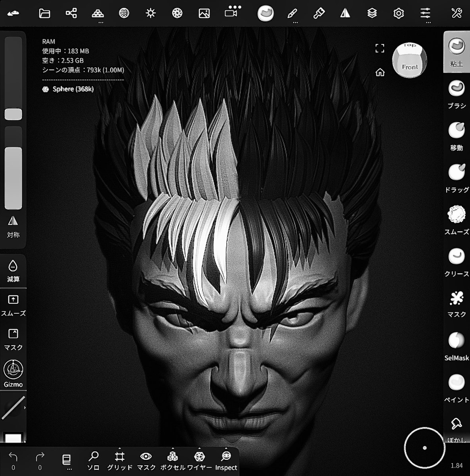Select the ぼかし (Smudge) tool

pos(457,429)
